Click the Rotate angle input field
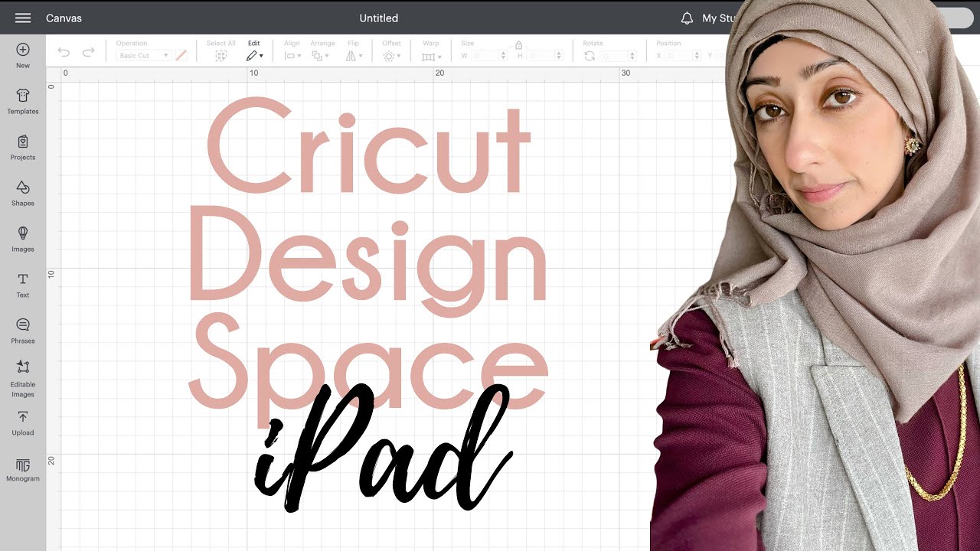Screen dimensions: 980x551 click(x=616, y=56)
